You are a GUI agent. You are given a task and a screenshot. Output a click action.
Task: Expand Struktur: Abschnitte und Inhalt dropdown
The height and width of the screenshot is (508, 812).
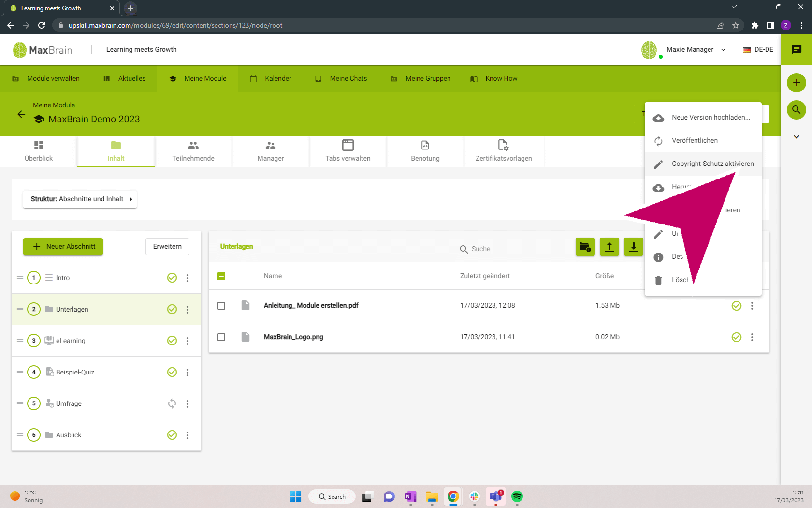click(80, 199)
